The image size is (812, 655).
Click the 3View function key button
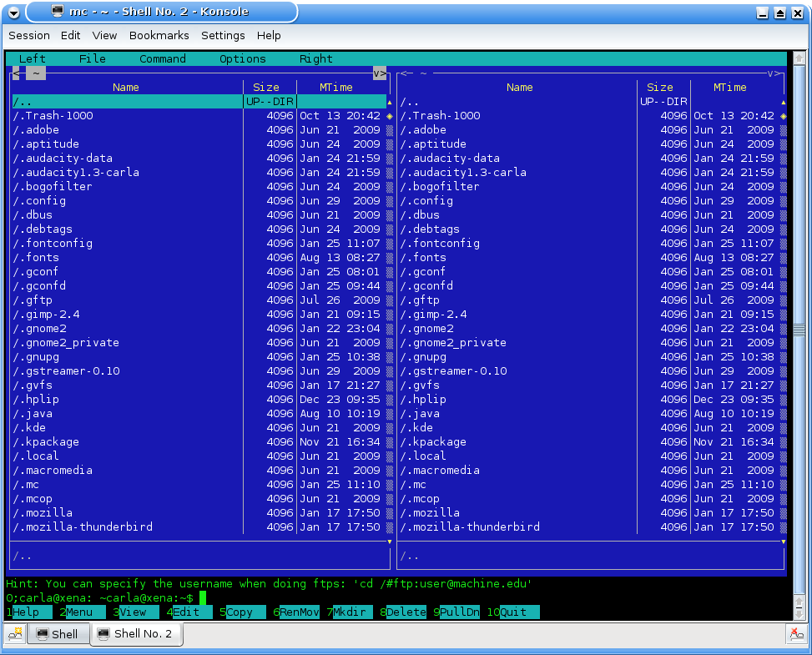pos(136,612)
